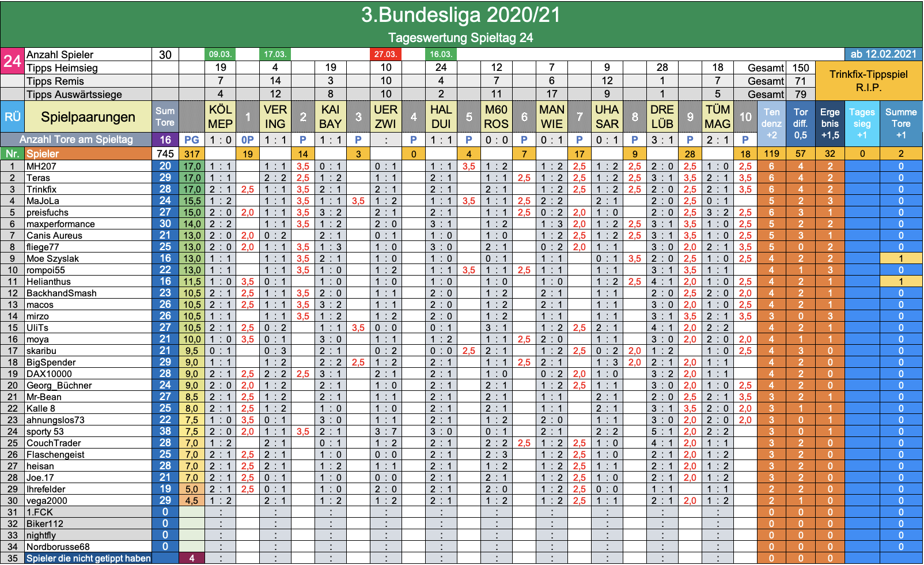Image resolution: width=924 pixels, height=565 pixels.
Task: Select player name 'Georg_Büchner'
Action: coord(59,385)
